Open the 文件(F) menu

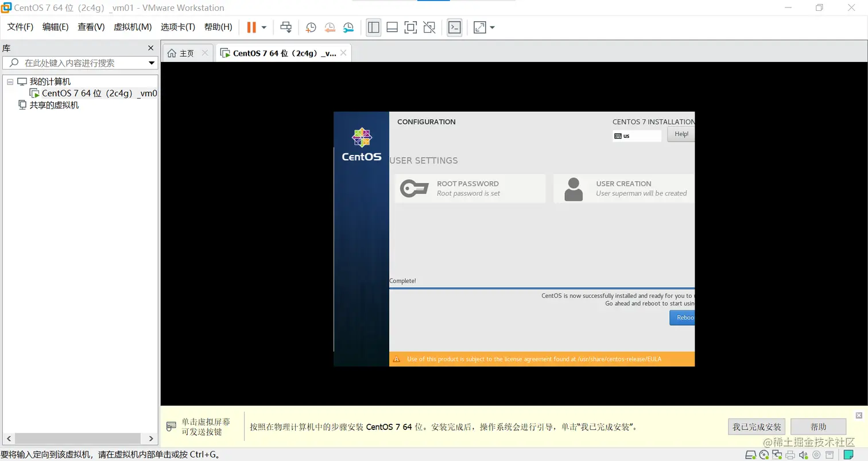20,27
